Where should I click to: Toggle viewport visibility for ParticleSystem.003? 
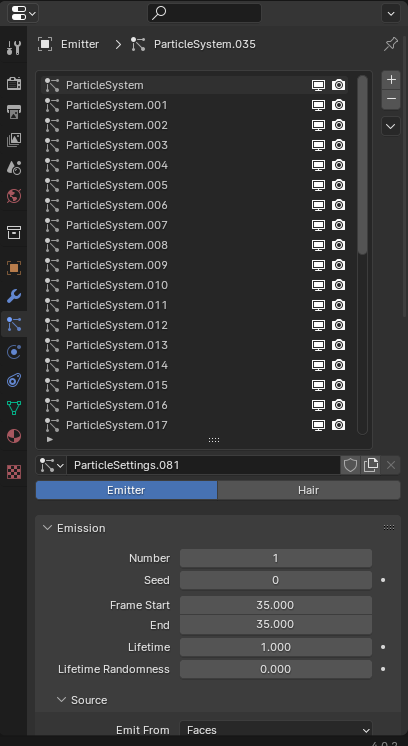pos(318,145)
